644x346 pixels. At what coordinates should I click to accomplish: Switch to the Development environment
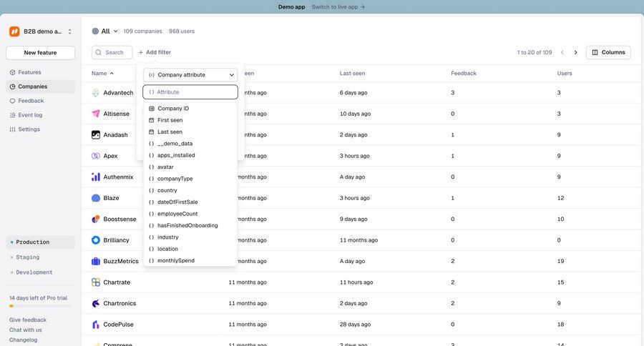[40, 272]
